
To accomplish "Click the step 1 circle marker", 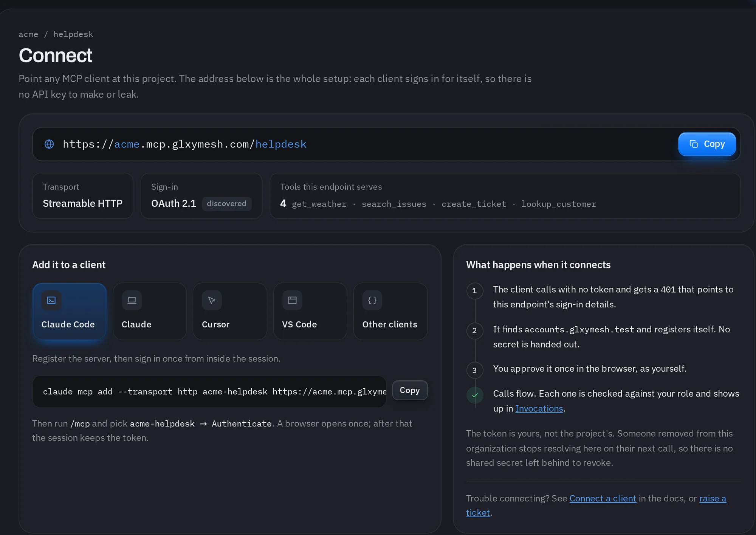I will point(475,291).
